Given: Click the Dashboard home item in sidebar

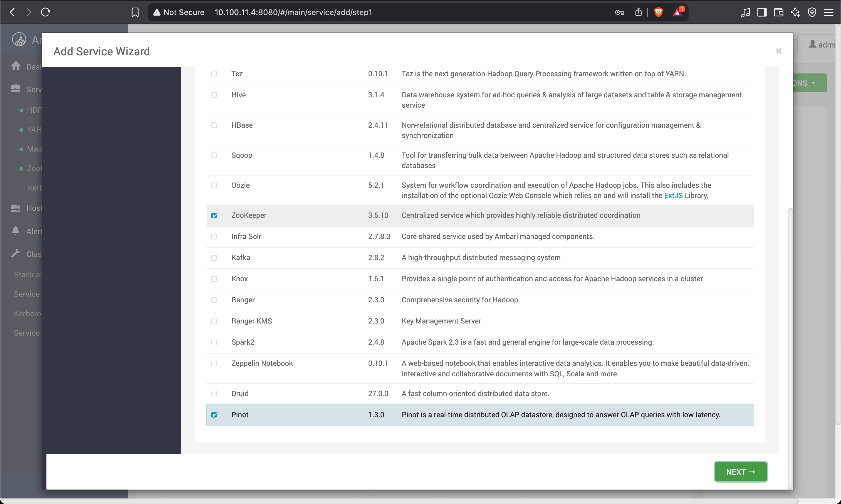Looking at the screenshot, I should coord(26,66).
